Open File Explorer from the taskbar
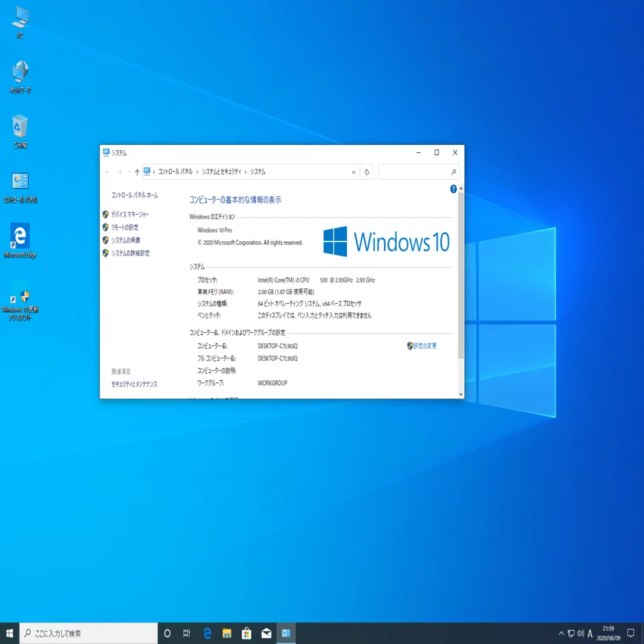The width and height of the screenshot is (644, 644). click(227, 633)
